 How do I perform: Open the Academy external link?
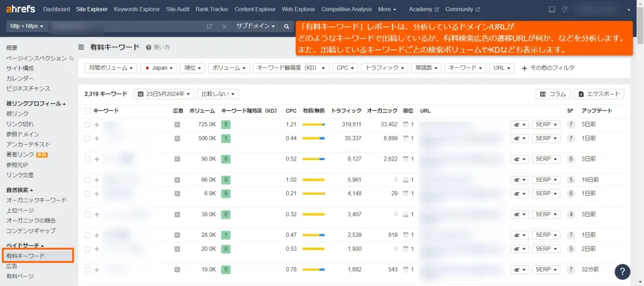(x=424, y=9)
